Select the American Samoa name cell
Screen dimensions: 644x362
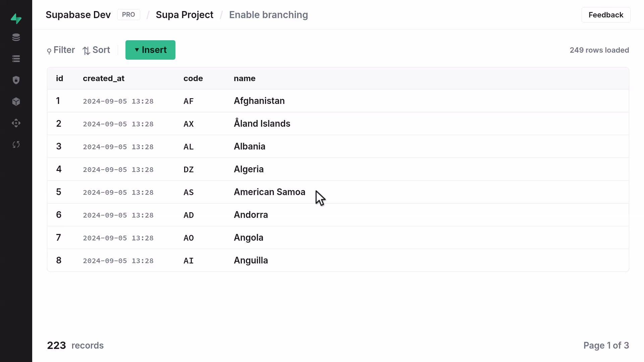pyautogui.click(x=270, y=192)
